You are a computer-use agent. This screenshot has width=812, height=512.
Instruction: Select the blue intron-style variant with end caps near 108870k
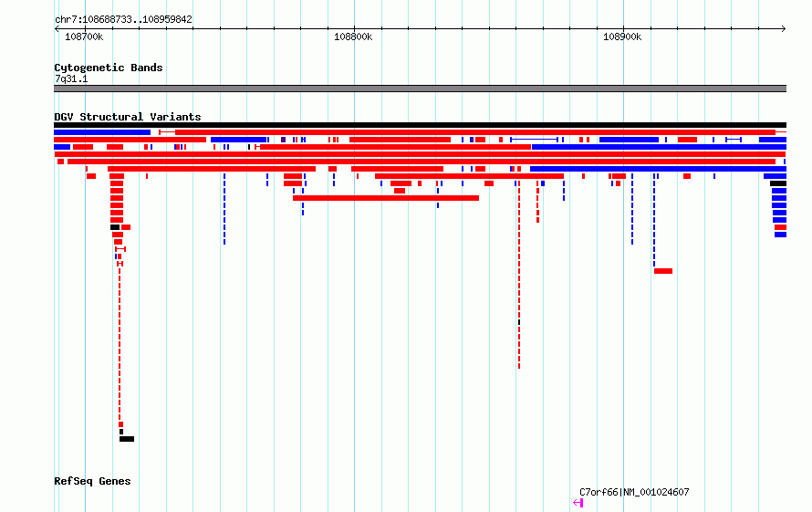(535, 140)
